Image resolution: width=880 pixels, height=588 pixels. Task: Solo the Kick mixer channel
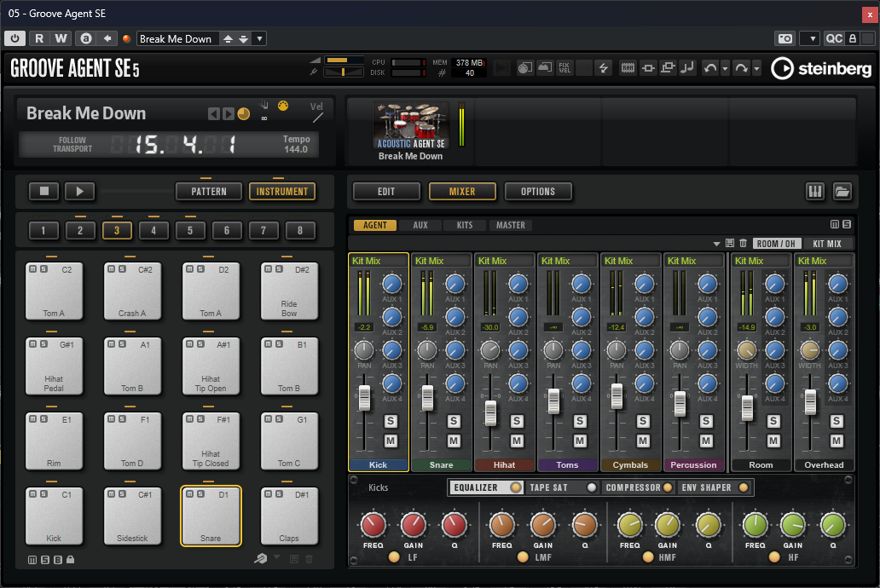click(391, 421)
